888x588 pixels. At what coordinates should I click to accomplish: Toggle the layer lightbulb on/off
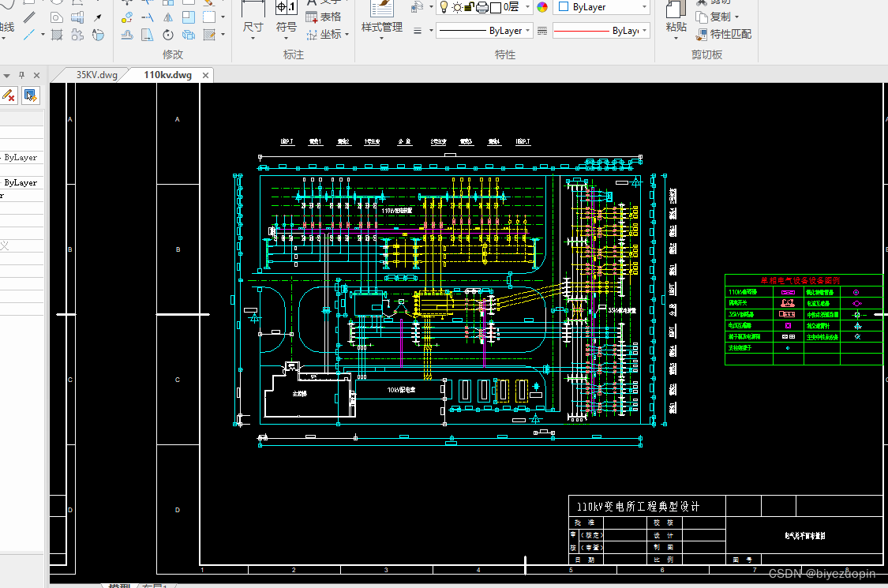click(444, 7)
